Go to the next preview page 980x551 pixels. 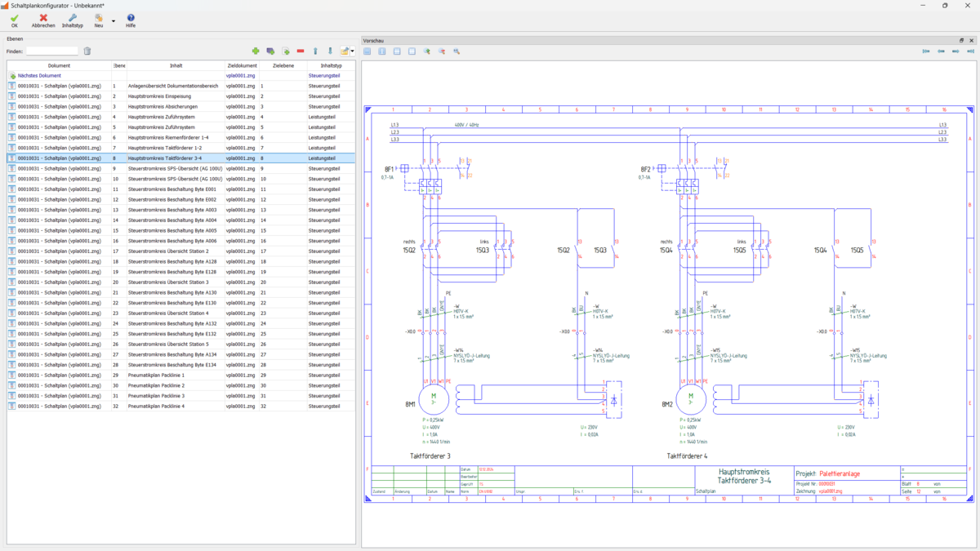click(955, 51)
